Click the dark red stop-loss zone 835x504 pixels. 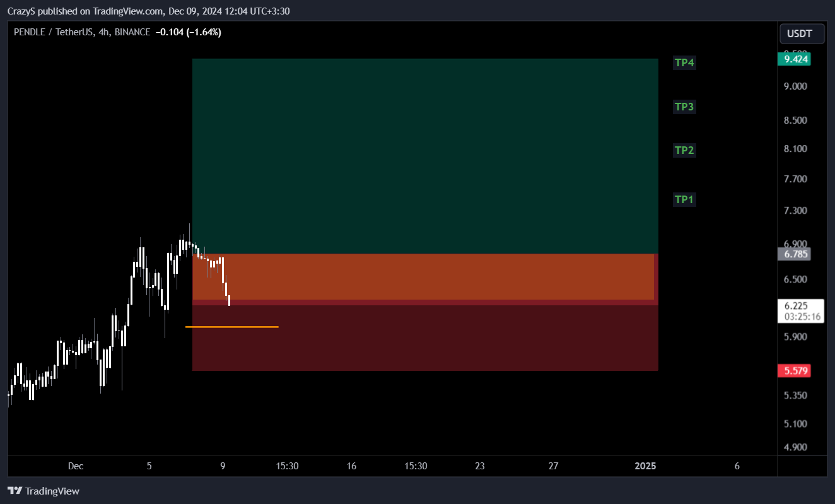click(x=425, y=338)
